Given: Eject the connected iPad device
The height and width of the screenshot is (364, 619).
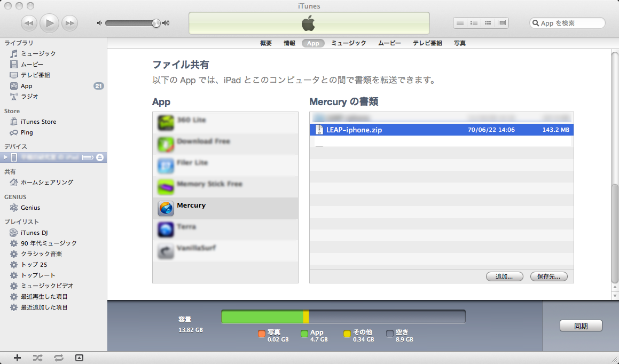Looking at the screenshot, I should [x=100, y=157].
